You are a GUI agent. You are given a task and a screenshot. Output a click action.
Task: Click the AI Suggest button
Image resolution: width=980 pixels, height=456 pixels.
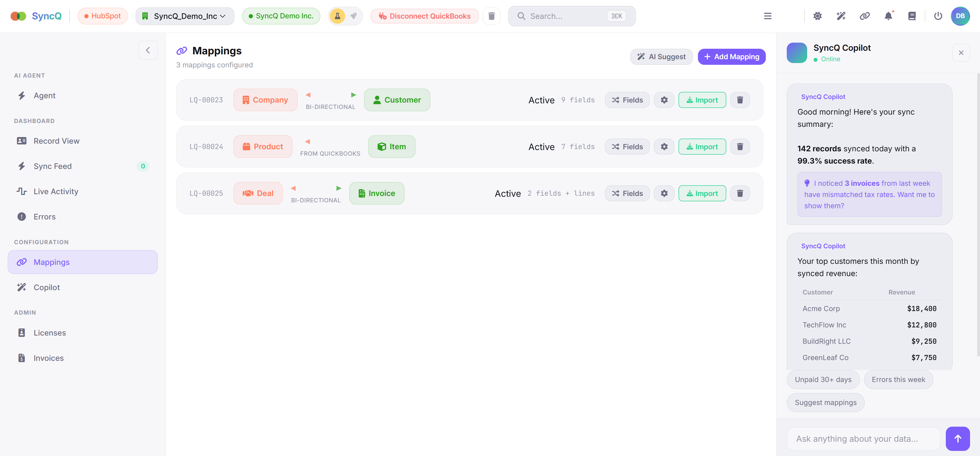tap(661, 56)
